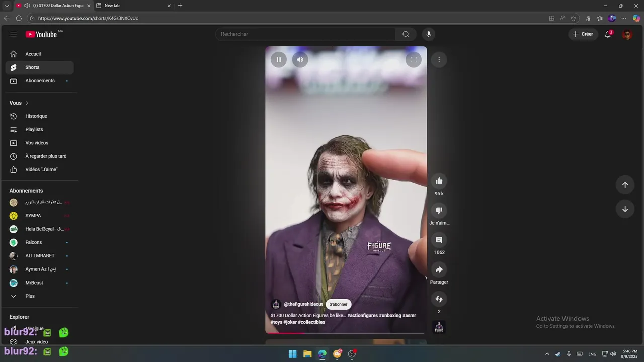
Task: Mute the Short's volume
Action: tap(300, 59)
